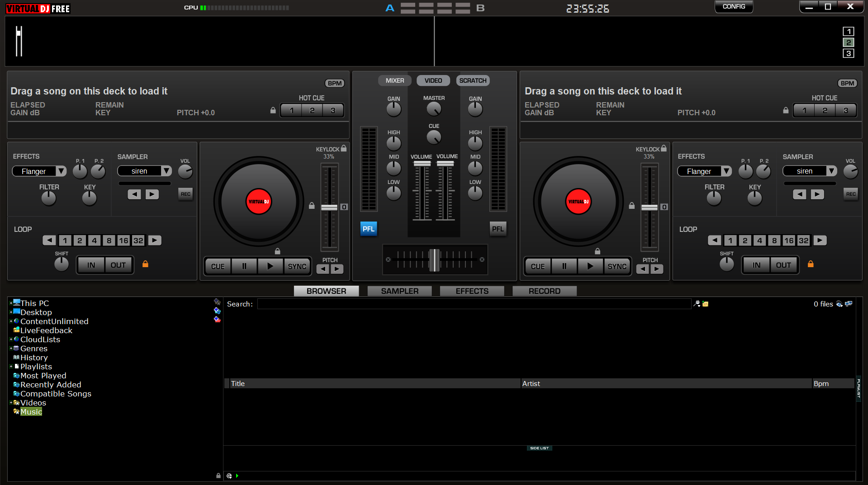Screen dimensions: 868x485
Task: Play the right deck track
Action: coord(590,266)
